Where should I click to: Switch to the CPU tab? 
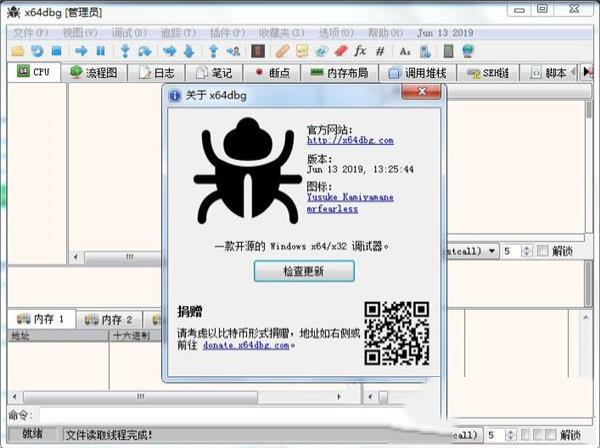tap(34, 72)
